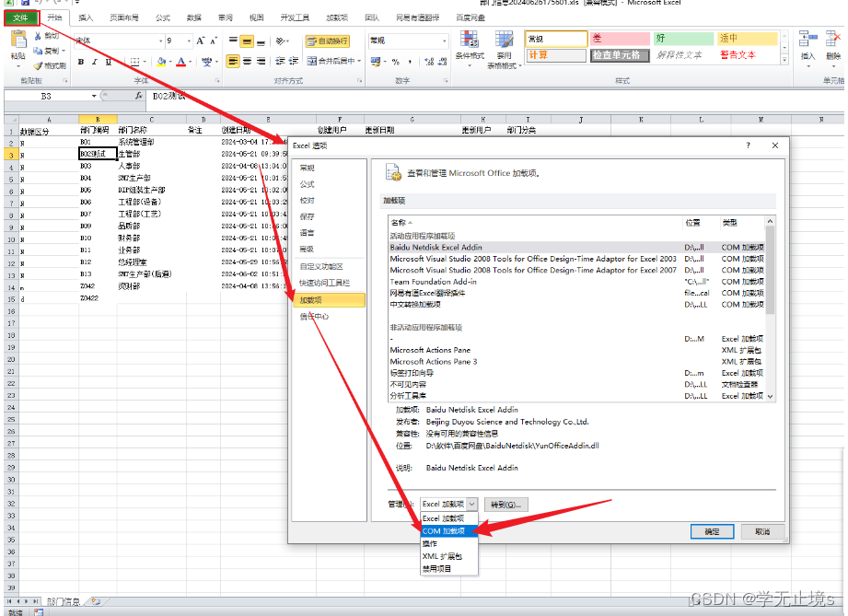Click the insert function fx icon

click(x=139, y=96)
